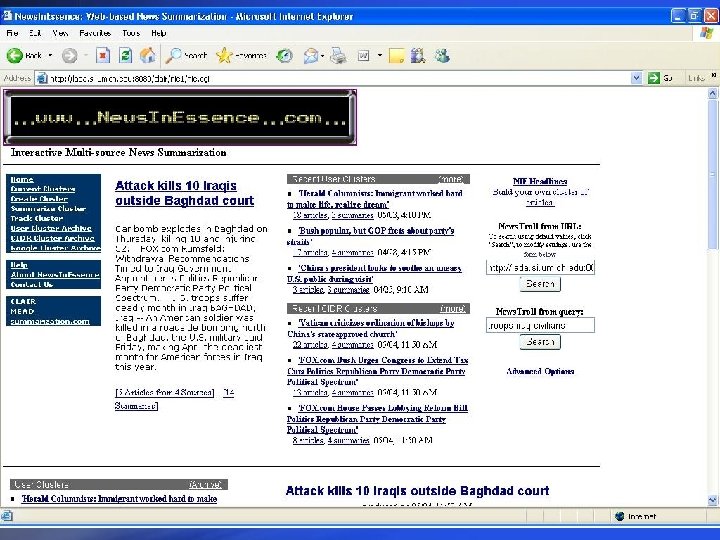720x540 pixels.
Task: Open the Mail icon's dropdown arrow
Action: click(322, 56)
